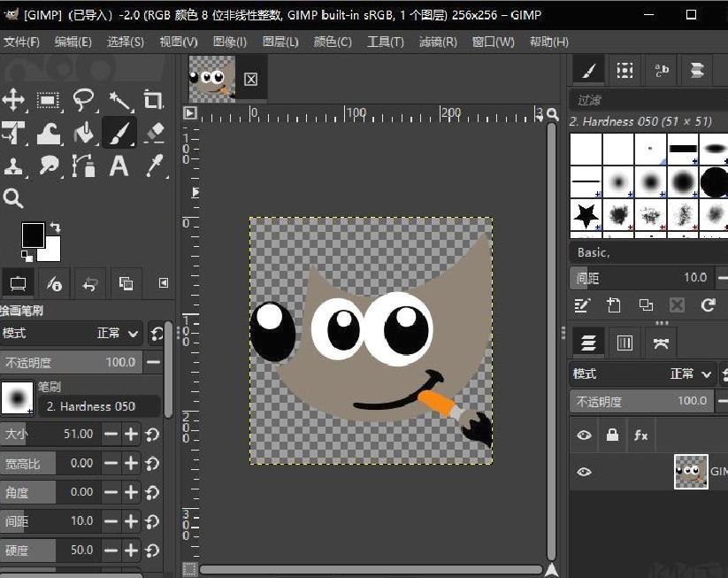This screenshot has height=578, width=728.
Task: Select the Rectangle Select tool
Action: pyautogui.click(x=49, y=100)
